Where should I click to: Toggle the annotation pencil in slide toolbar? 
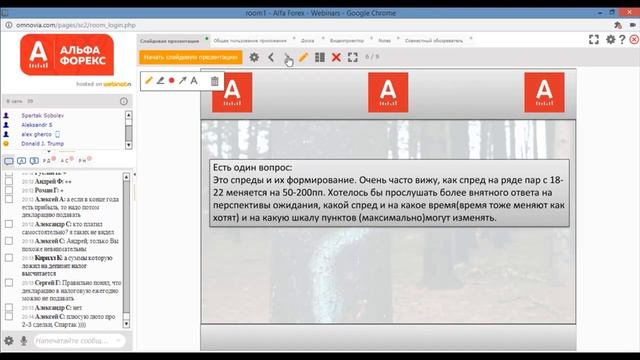(303, 57)
